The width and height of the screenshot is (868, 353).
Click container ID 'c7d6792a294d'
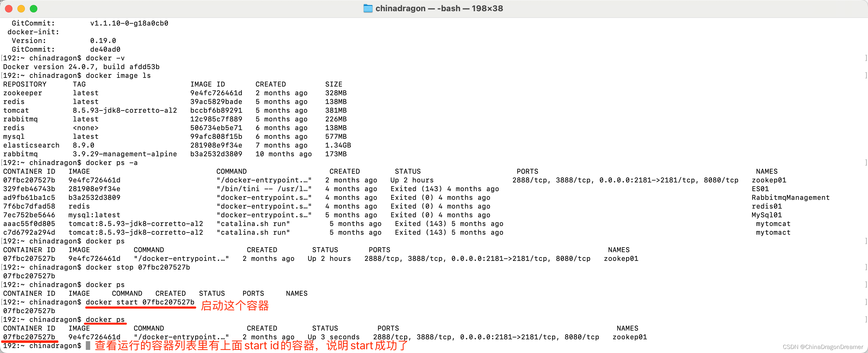pos(29,233)
